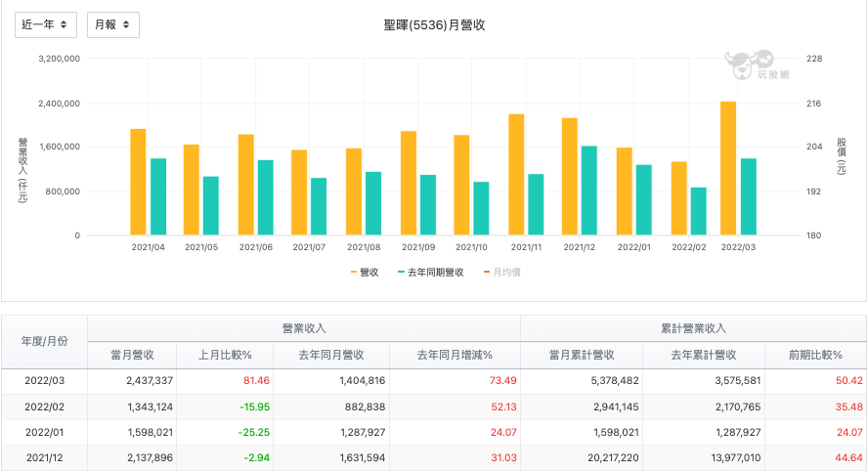868x471 pixels.
Task: Click the 上月比較% column header
Action: click(x=225, y=356)
